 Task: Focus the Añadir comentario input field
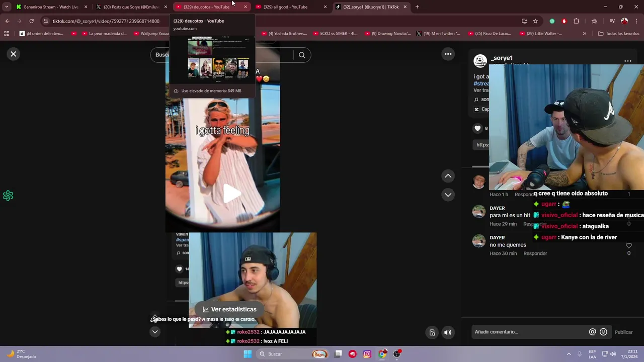(x=529, y=332)
